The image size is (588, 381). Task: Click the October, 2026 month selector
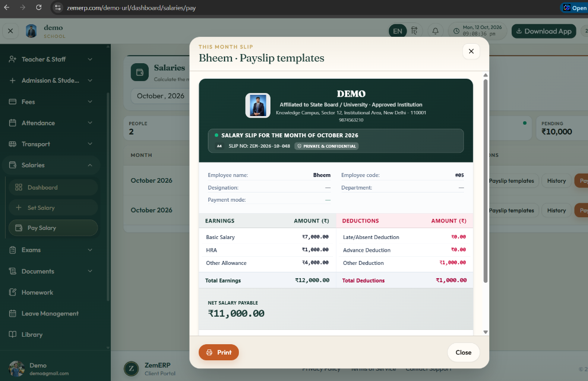pyautogui.click(x=161, y=96)
